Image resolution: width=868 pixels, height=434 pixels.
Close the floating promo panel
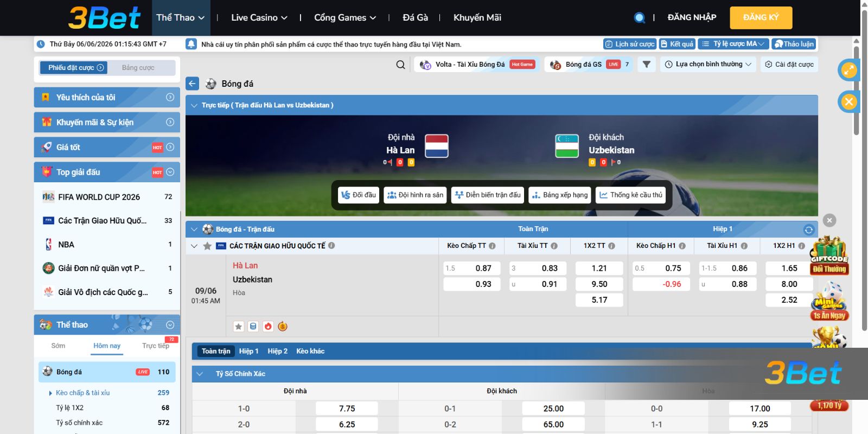[x=829, y=220]
